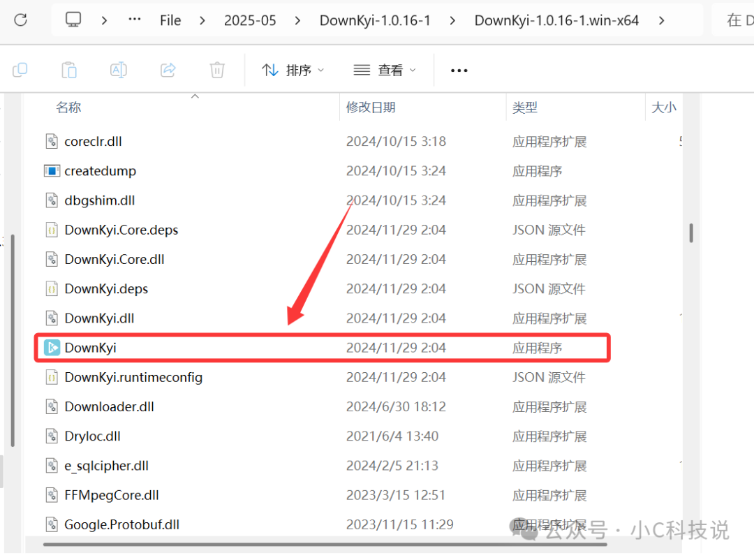Go to DownKyi-1.0.16-1 breadcrumb folder
Viewport: 754px width, 560px height.
click(375, 20)
